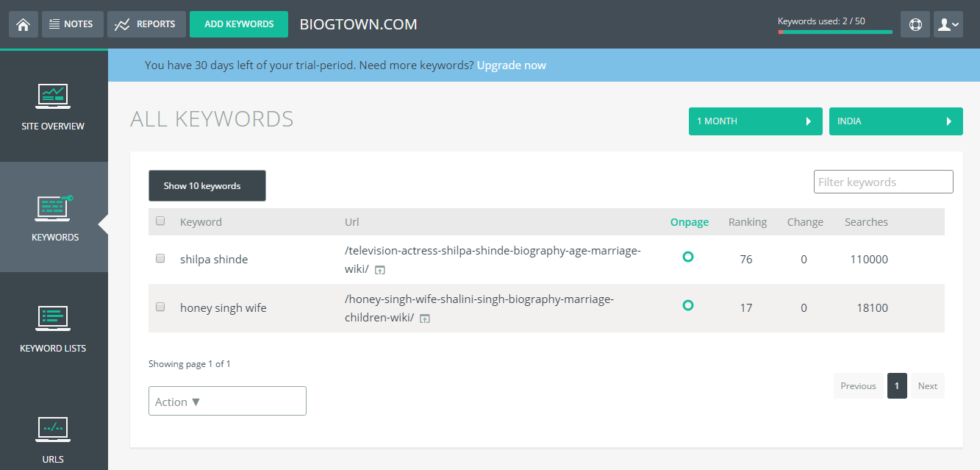Image resolution: width=980 pixels, height=470 pixels.
Task: Open Site Overview in the sidebar
Action: [x=54, y=107]
